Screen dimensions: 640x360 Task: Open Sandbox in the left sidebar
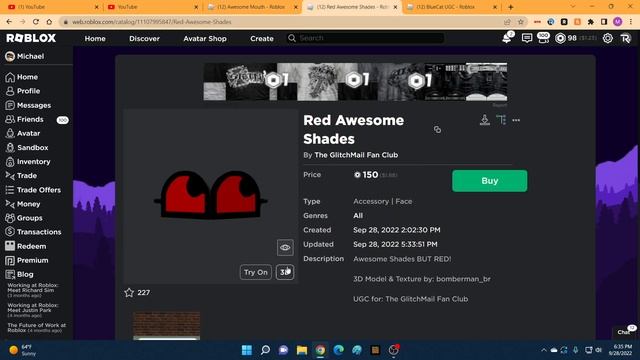pos(32,147)
